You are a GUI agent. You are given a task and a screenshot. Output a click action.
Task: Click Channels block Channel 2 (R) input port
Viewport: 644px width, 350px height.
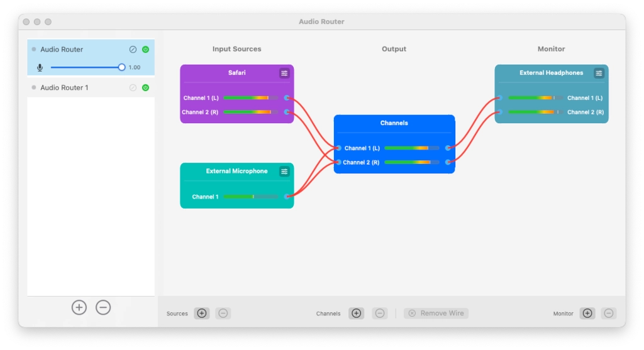tap(338, 163)
